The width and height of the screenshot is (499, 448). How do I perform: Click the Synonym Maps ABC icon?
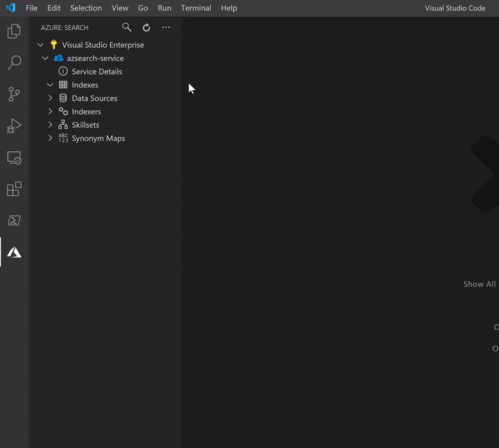(x=63, y=138)
